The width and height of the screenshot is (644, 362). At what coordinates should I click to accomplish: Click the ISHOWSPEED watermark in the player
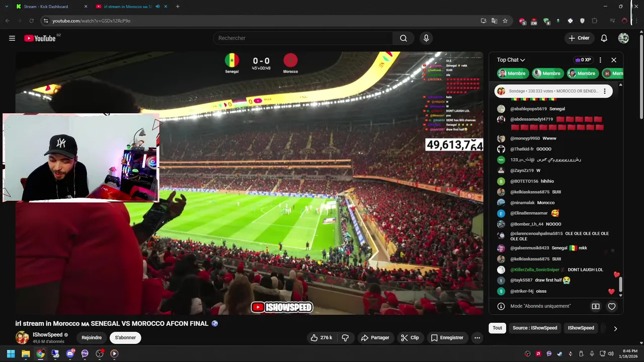(282, 307)
